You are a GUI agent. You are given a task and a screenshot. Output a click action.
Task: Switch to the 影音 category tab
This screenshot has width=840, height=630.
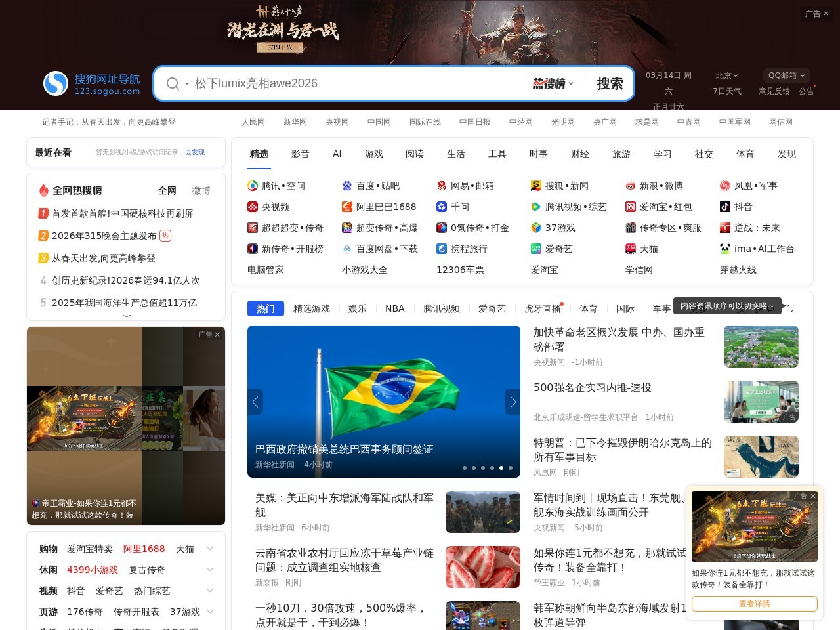tap(300, 154)
